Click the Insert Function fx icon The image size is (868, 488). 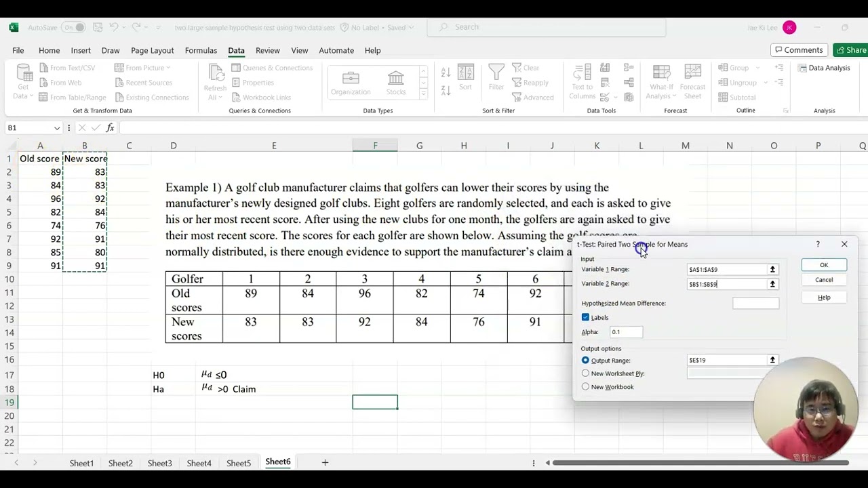pos(110,127)
